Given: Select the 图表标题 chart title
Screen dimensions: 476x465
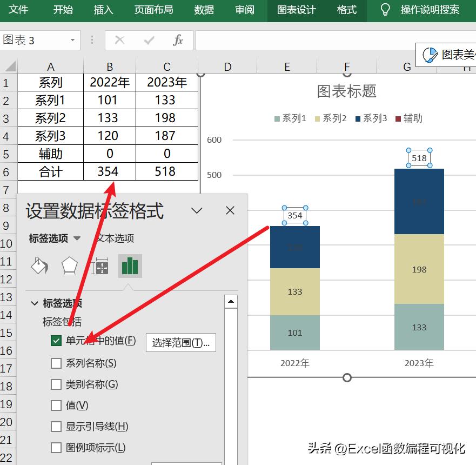Looking at the screenshot, I should tap(347, 91).
